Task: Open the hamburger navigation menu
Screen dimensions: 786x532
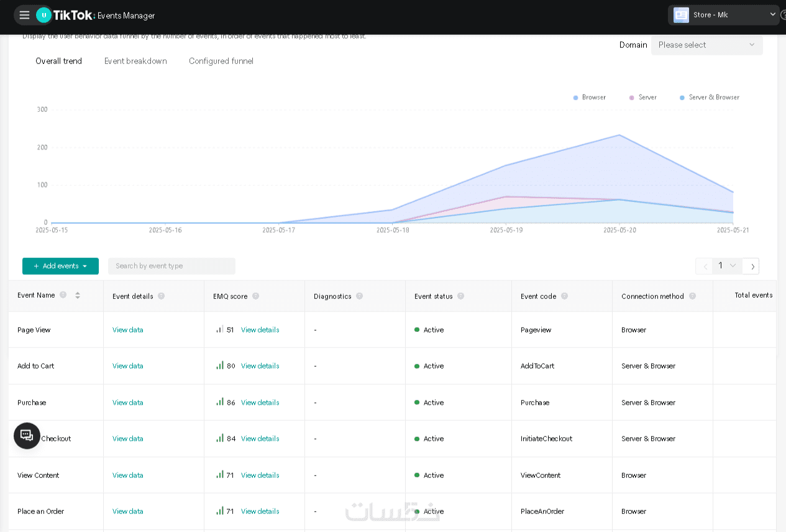Action: [x=24, y=15]
